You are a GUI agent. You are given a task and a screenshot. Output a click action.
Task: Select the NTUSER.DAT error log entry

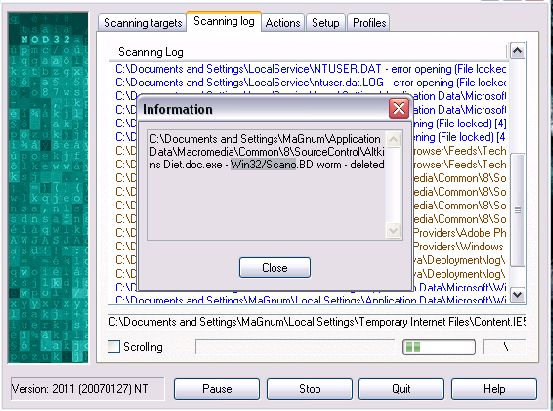[310, 69]
